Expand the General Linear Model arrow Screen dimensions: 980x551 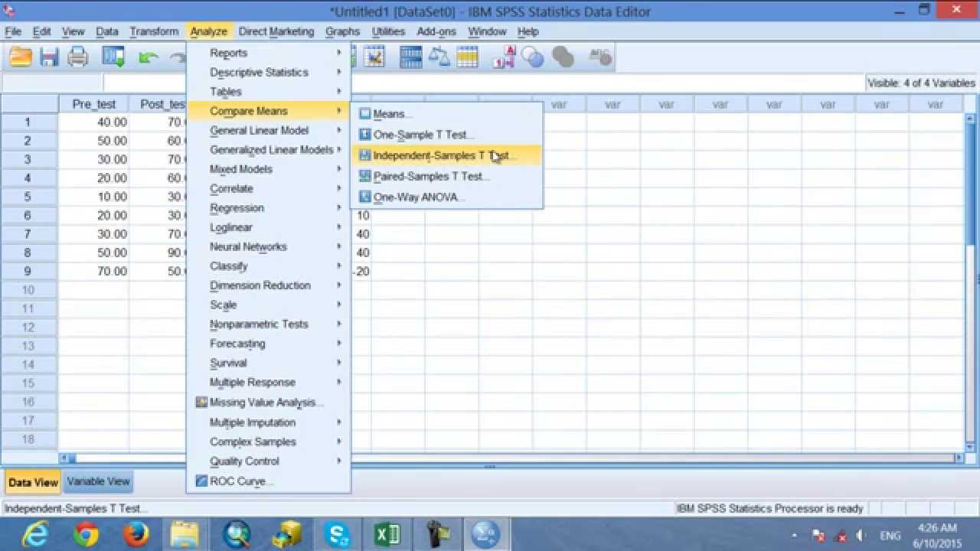coord(338,130)
